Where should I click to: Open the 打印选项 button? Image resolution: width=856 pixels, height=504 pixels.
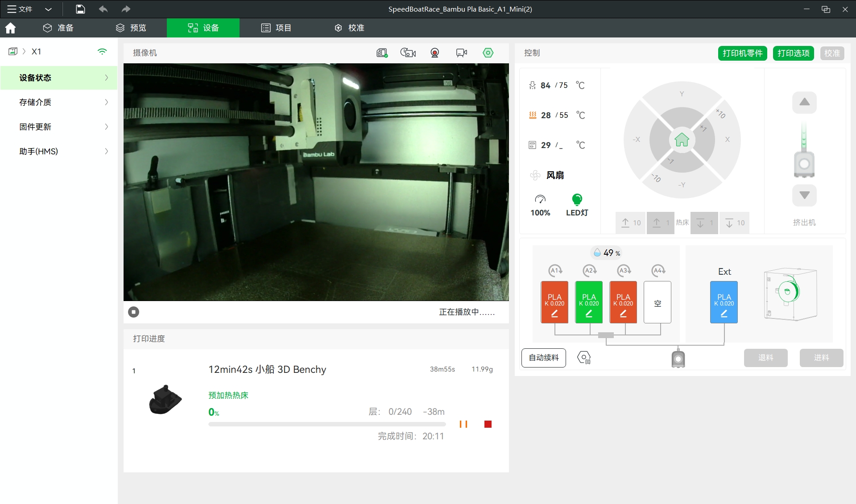point(793,53)
